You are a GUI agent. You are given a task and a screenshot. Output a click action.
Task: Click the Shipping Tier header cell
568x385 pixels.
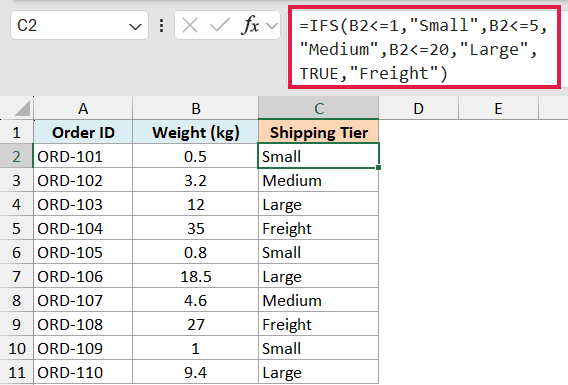tap(319, 133)
